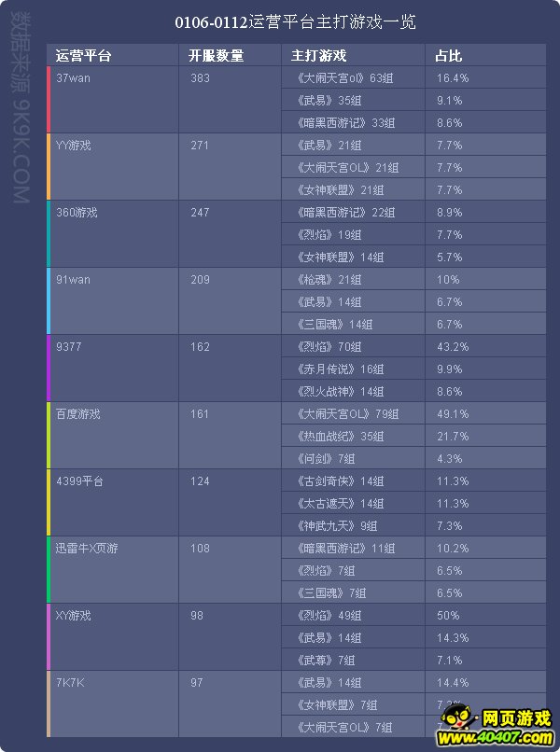Screen dimensions: 560x752
Task: Click the 7K7K platform cell
Action: [x=114, y=703]
